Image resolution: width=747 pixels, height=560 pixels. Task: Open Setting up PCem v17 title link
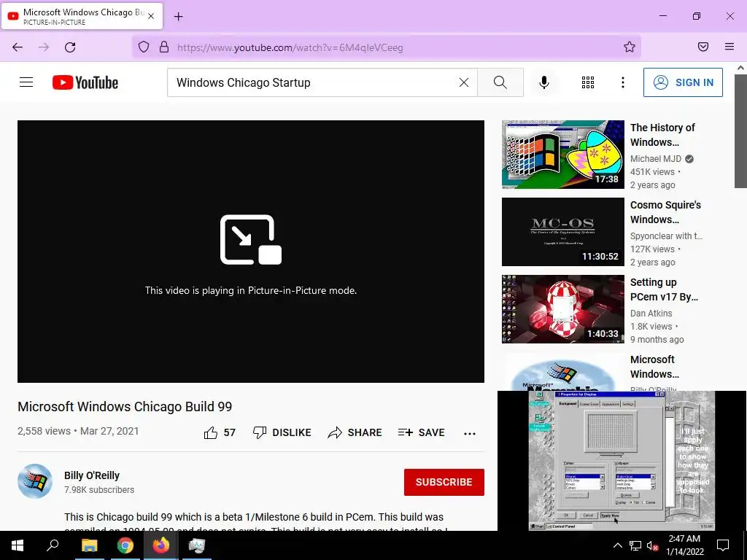tap(664, 289)
